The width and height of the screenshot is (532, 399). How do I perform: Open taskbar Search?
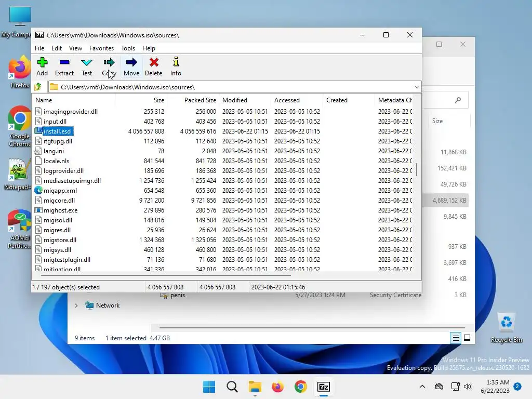coord(232,387)
